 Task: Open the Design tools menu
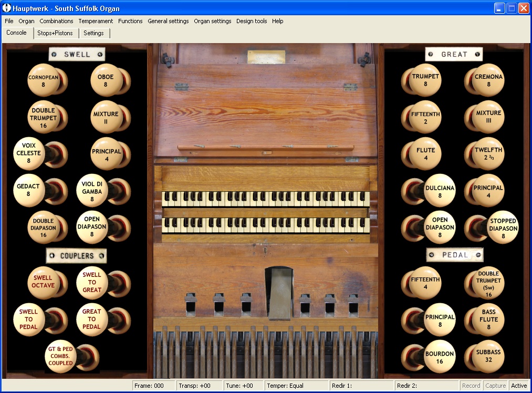point(252,21)
